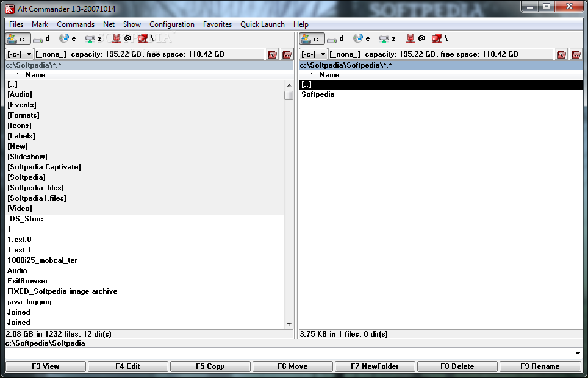Image resolution: width=588 pixels, height=378 pixels.
Task: Select [Softpedia_files] folder
Action: pos(145,188)
